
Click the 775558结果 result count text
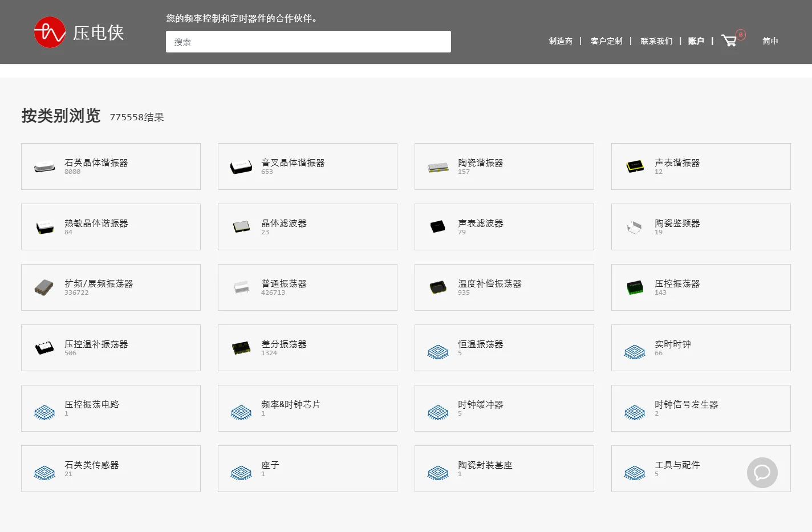[x=137, y=117]
